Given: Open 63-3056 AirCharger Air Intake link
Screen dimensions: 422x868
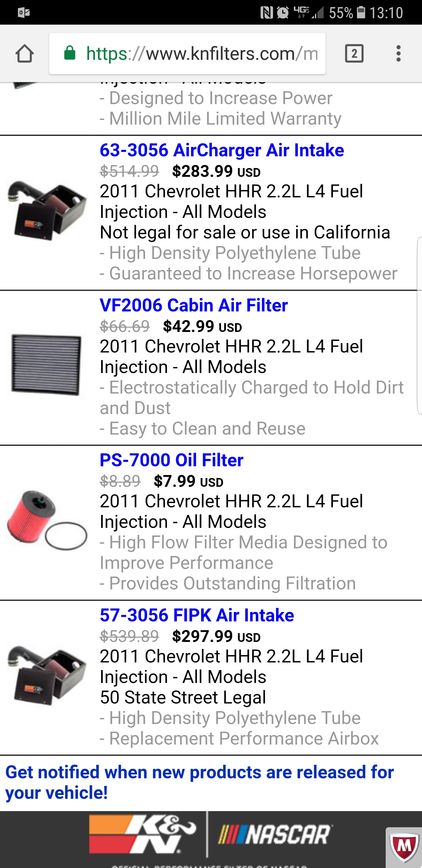Looking at the screenshot, I should 222,150.
